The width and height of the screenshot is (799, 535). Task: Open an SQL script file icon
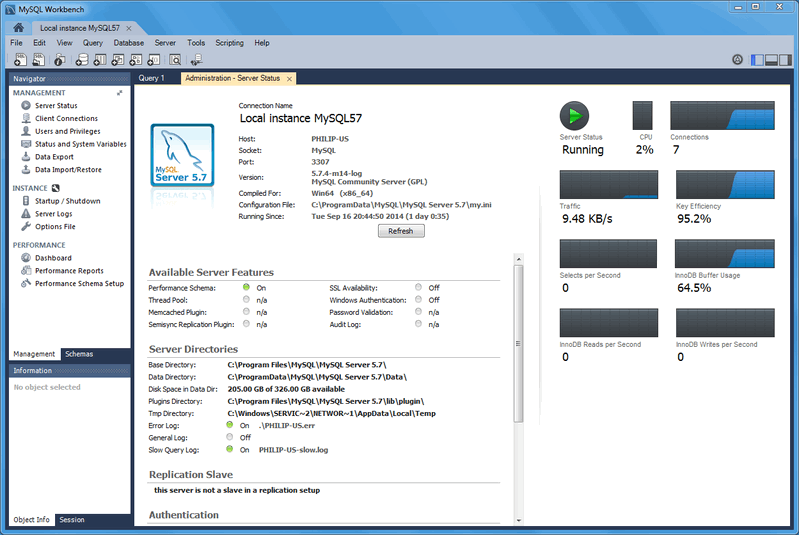click(x=39, y=60)
